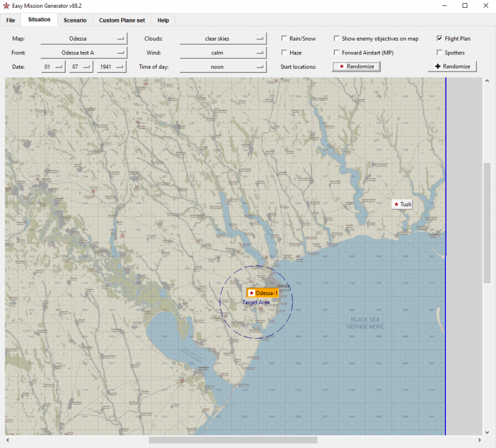This screenshot has height=448, width=496.
Task: Click the red star application icon in title bar
Action: pos(7,5)
